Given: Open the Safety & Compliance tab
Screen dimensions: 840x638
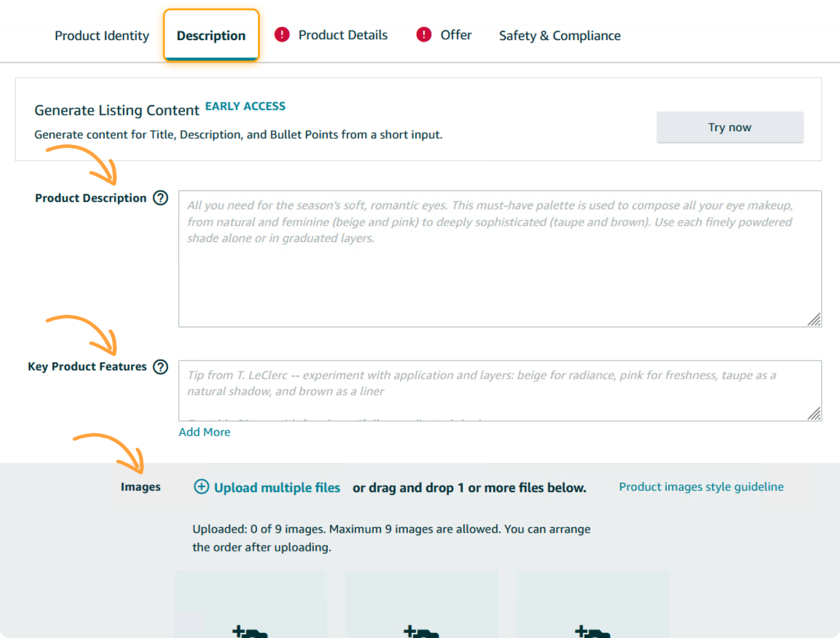Looking at the screenshot, I should coord(559,36).
